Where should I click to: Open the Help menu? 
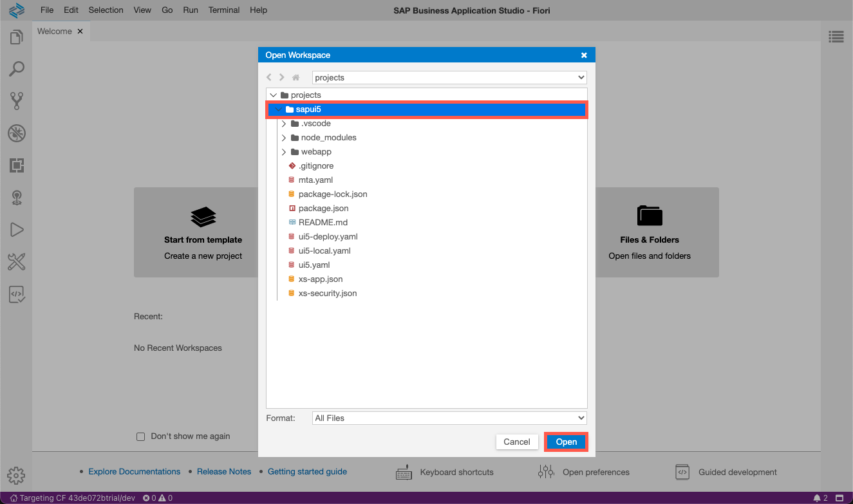click(x=258, y=10)
